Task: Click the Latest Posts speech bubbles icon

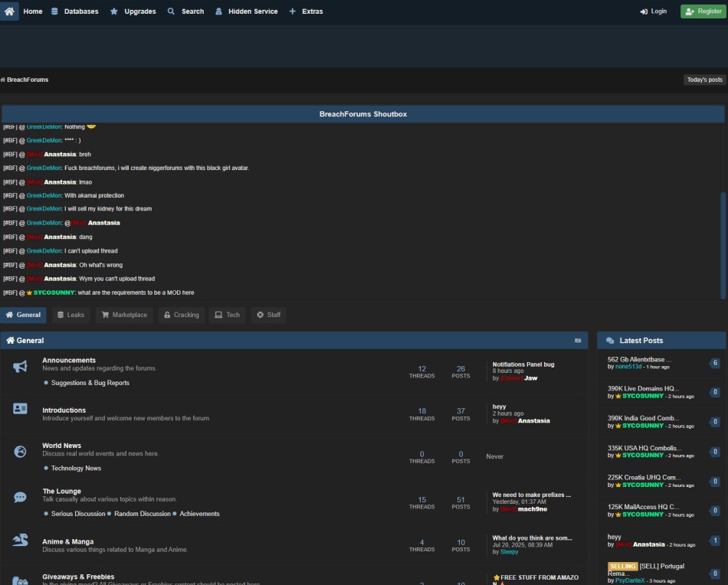Action: coord(610,341)
